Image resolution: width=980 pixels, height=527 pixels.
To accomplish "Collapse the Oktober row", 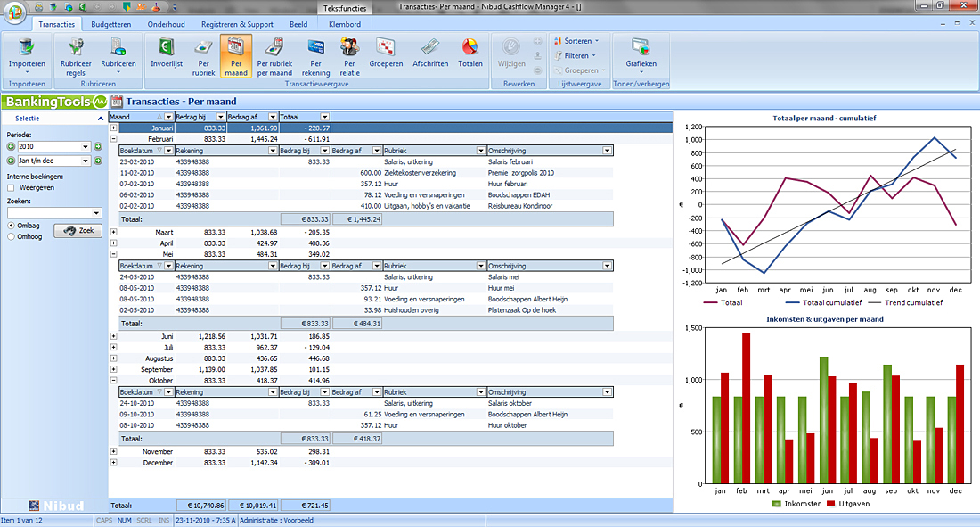I will pyautogui.click(x=113, y=380).
